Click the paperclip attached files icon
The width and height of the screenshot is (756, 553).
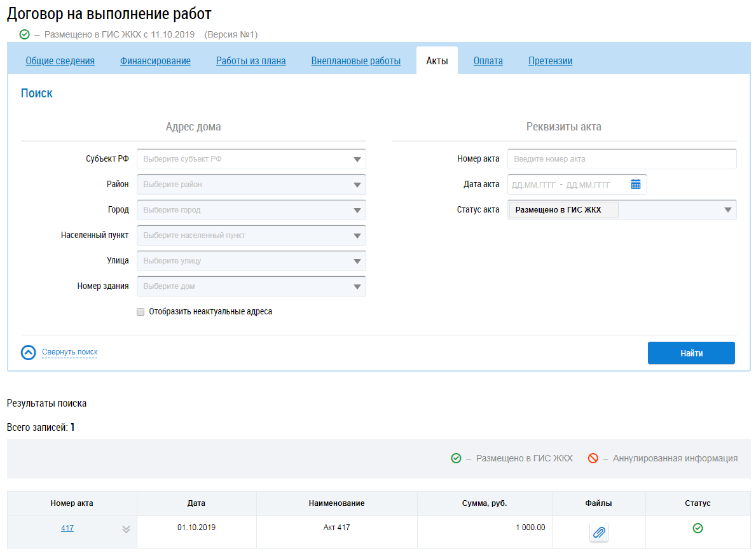tap(598, 533)
